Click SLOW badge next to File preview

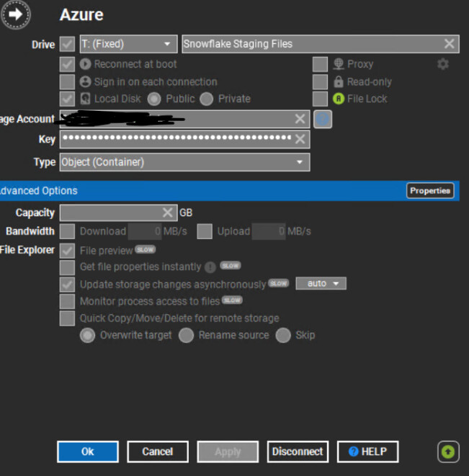pos(146,249)
